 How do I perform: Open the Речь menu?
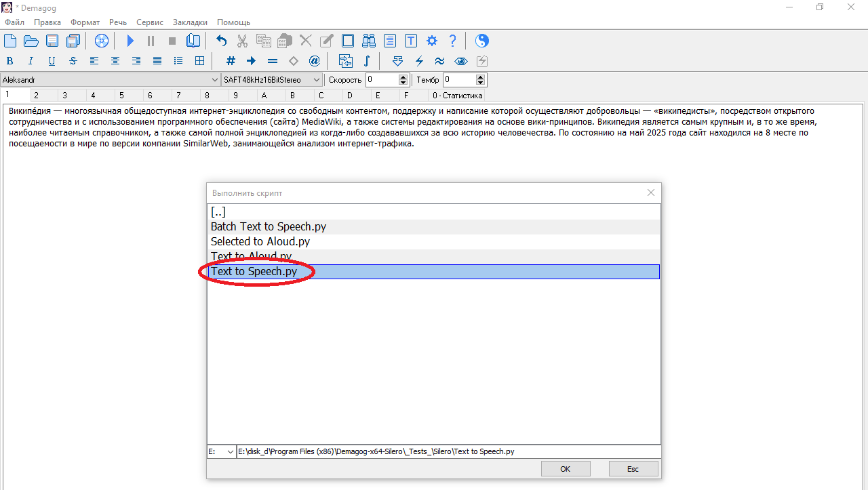118,22
